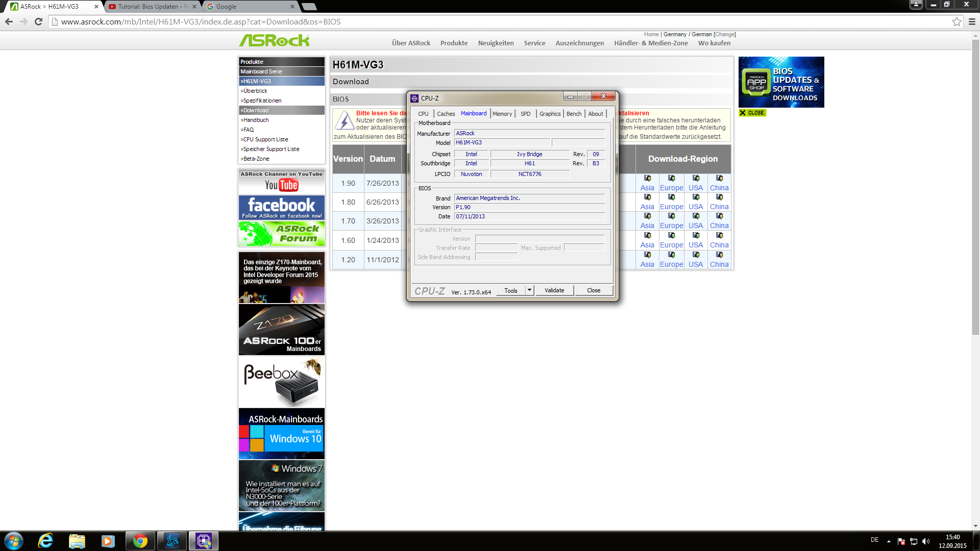Open the ASRock YouTube channel banner
980x551 pixels.
pos(282,182)
